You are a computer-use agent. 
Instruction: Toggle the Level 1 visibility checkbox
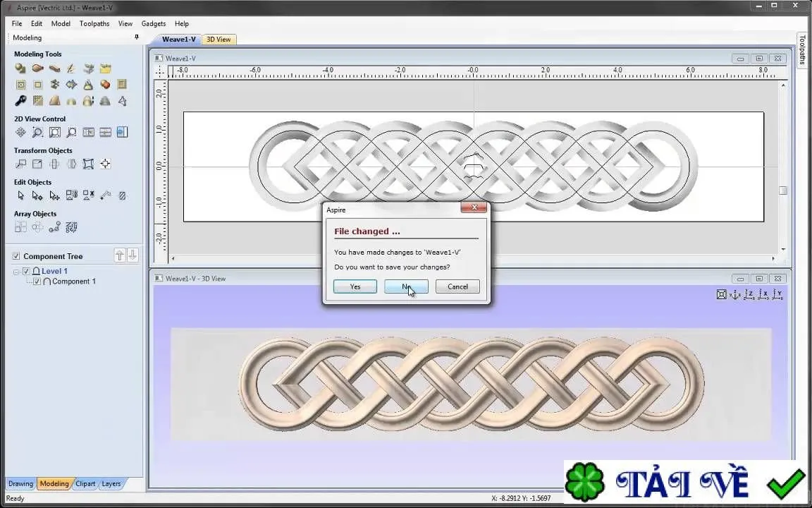[26, 271]
